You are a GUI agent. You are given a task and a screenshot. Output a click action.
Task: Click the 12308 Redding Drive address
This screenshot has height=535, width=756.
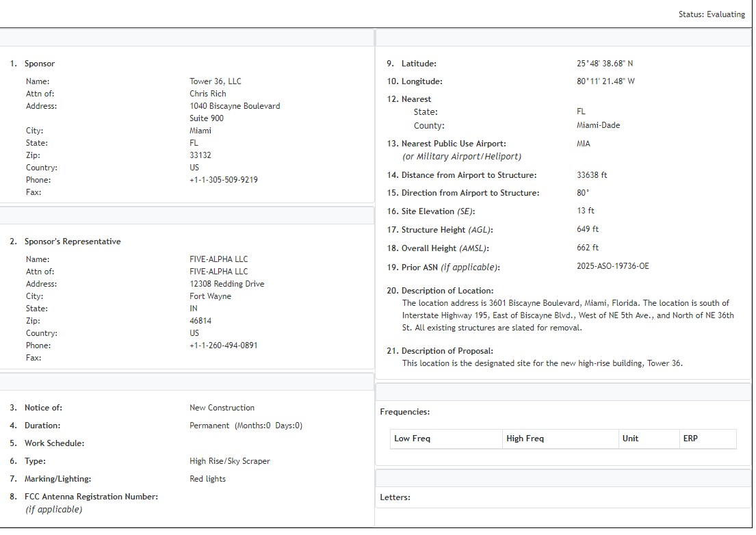pyautogui.click(x=226, y=284)
